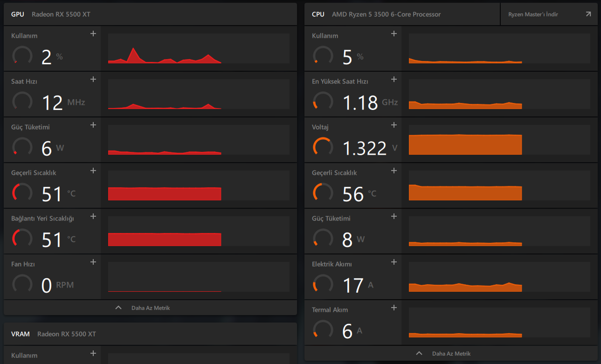
Task: Click the GPU Güç Tüketimi gauge dial
Action: tap(22, 147)
